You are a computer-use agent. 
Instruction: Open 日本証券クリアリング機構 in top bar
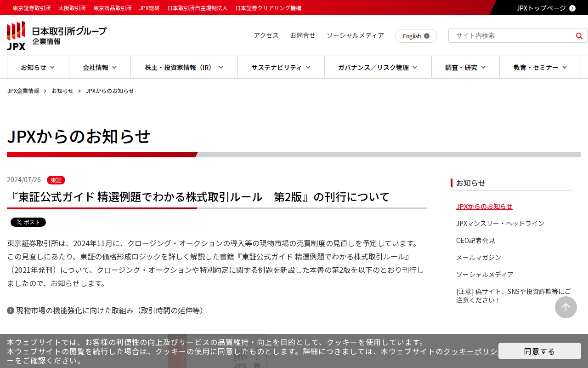[268, 8]
